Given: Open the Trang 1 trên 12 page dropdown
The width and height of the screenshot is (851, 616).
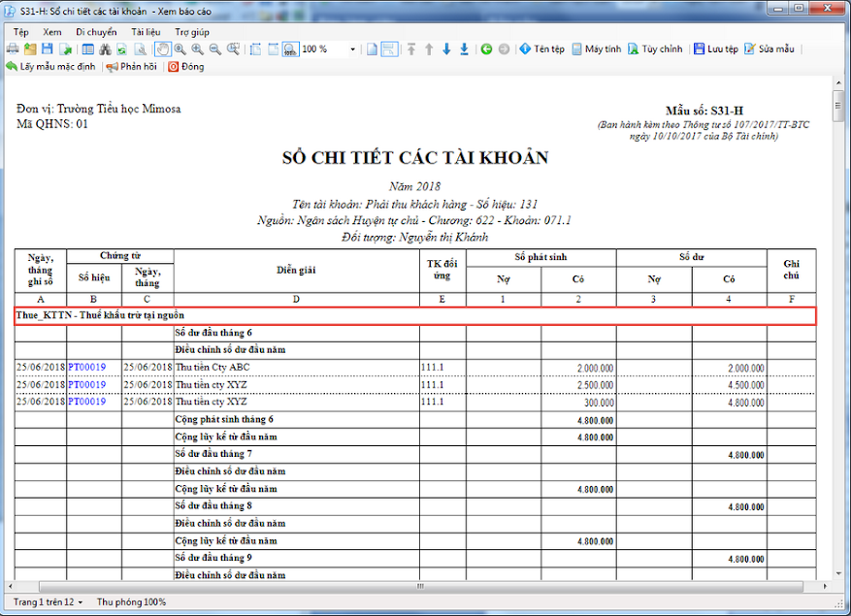Looking at the screenshot, I should point(49,601).
